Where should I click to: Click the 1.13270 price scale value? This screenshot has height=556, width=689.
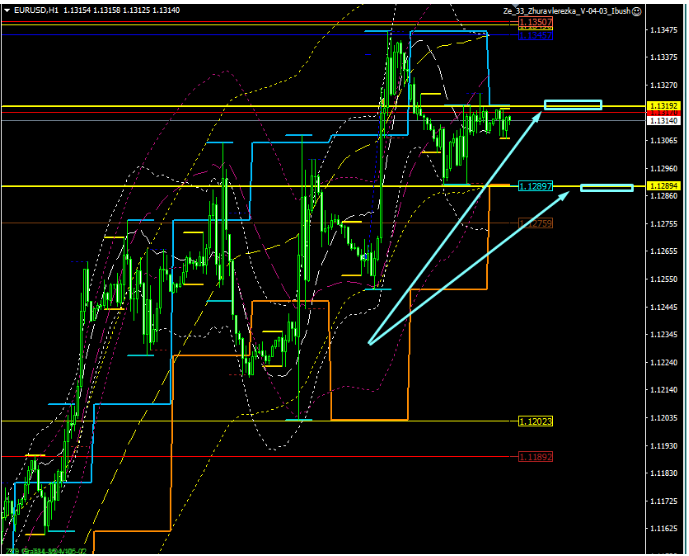point(664,85)
